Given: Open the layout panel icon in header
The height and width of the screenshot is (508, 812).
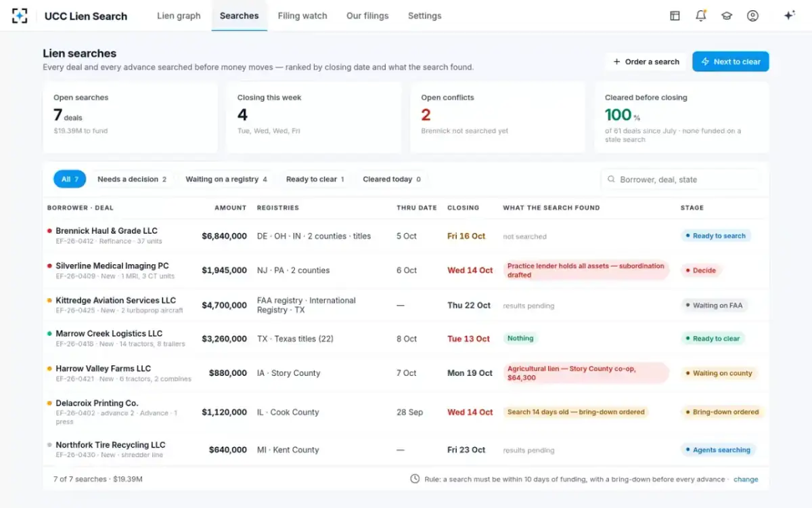Looking at the screenshot, I should (x=675, y=16).
